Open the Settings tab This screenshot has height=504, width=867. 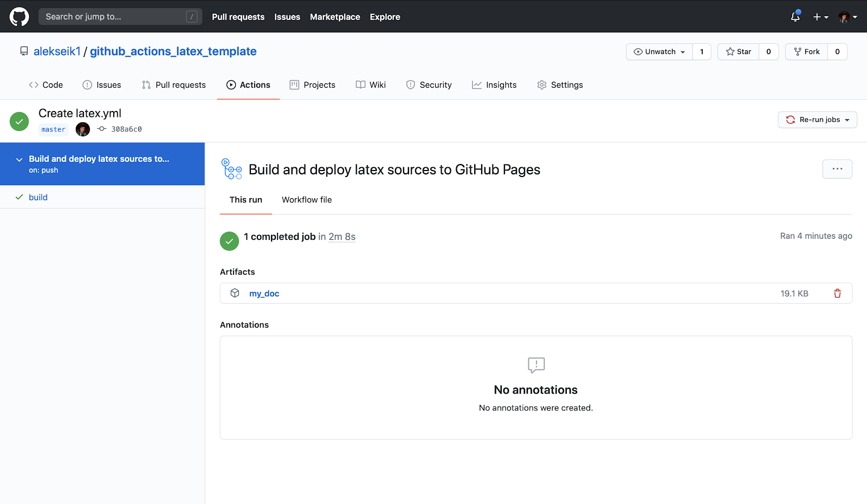pyautogui.click(x=560, y=85)
